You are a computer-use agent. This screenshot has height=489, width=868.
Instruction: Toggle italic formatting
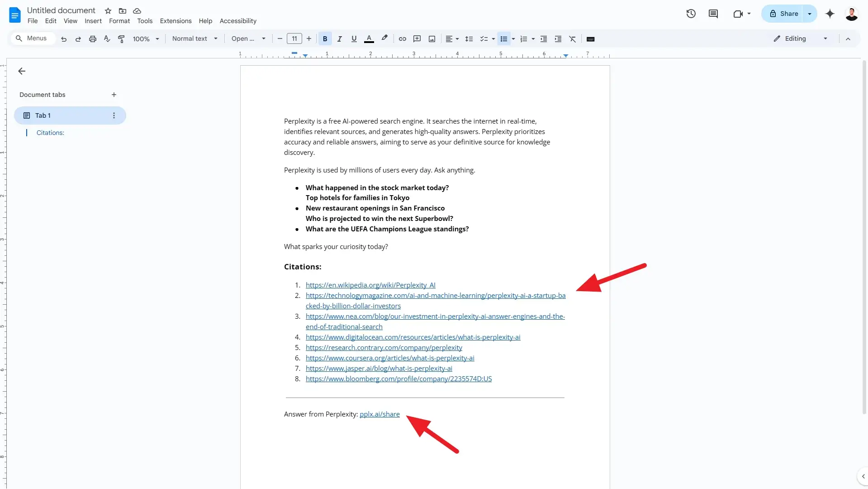[340, 39]
